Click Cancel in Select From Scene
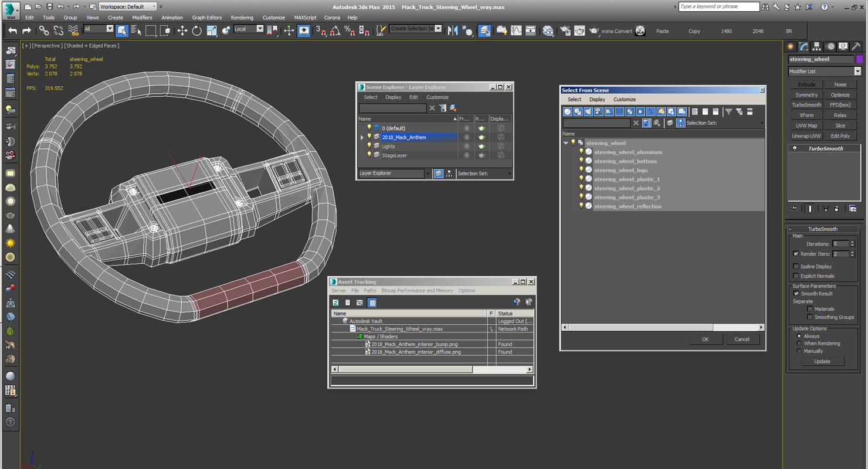Screen dimensions: 868x469 coord(742,339)
